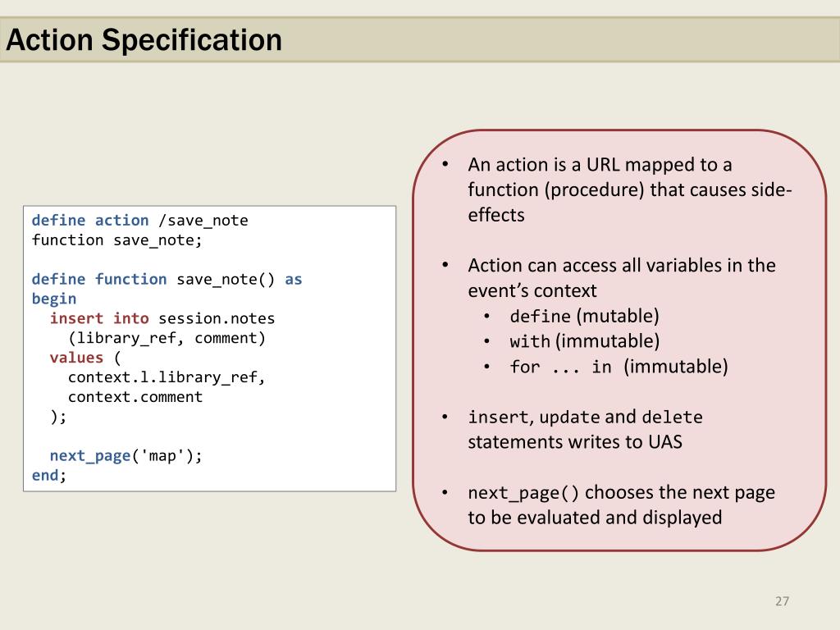Select the 'define (mutable)' sub-bullet
The image size is (840, 630).
click(584, 316)
